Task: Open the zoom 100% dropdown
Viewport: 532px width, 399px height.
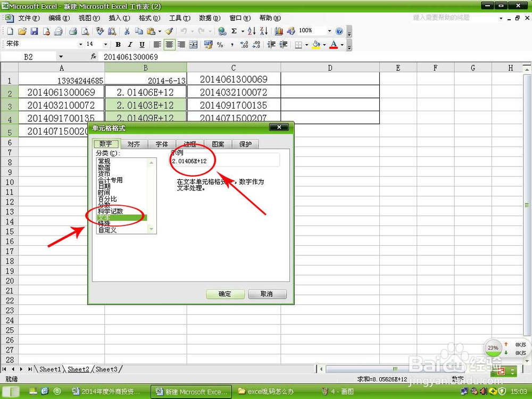Action: coord(329,31)
